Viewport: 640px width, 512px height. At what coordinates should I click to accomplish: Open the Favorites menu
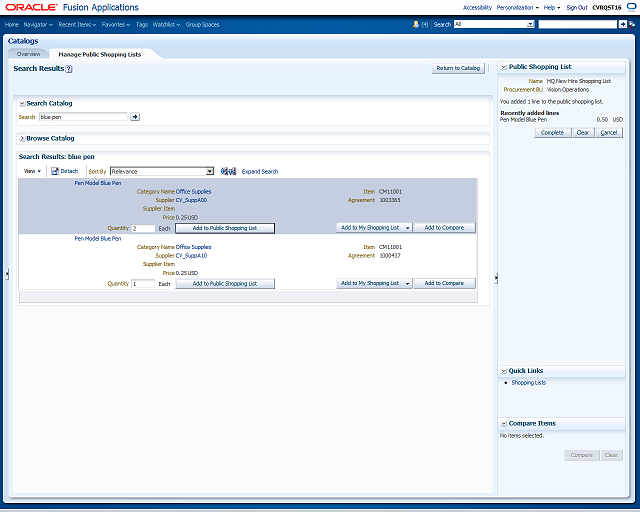(x=116, y=24)
